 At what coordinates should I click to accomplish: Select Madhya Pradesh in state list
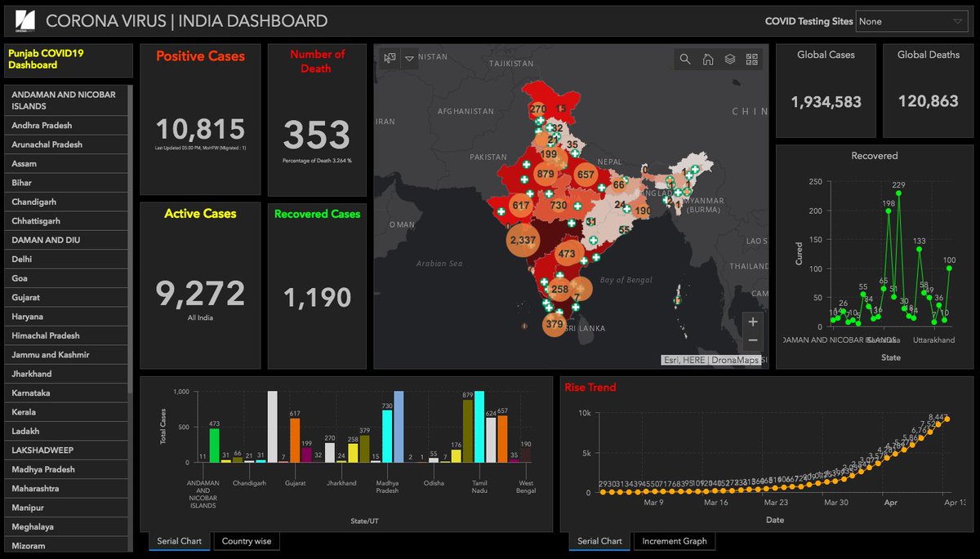(x=65, y=469)
